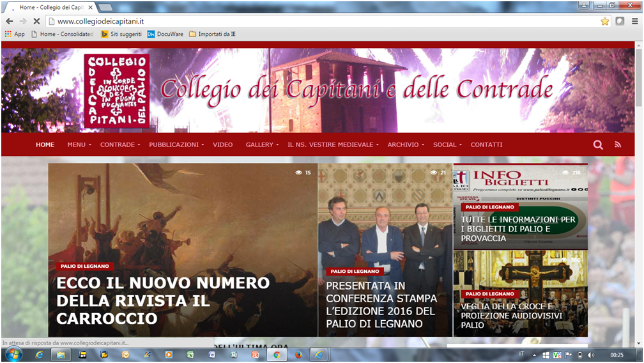Screen dimensions: 644x363
Task: Open Veglia della Croce article
Action: coord(511,315)
